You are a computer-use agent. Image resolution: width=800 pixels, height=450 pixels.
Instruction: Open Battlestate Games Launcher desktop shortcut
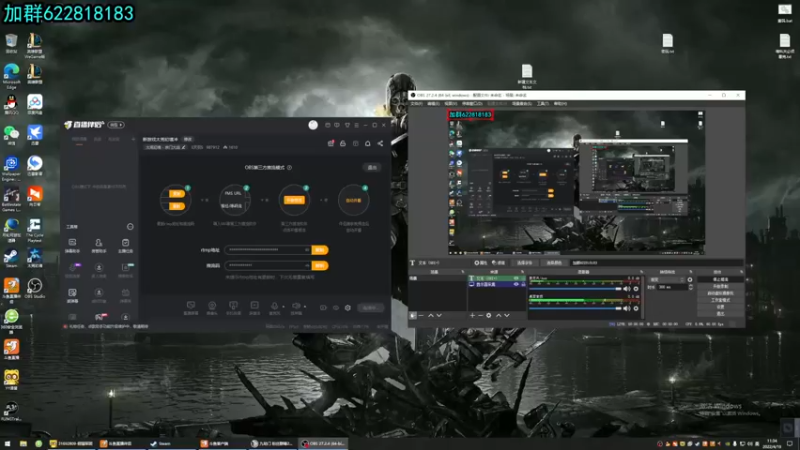pyautogui.click(x=11, y=199)
